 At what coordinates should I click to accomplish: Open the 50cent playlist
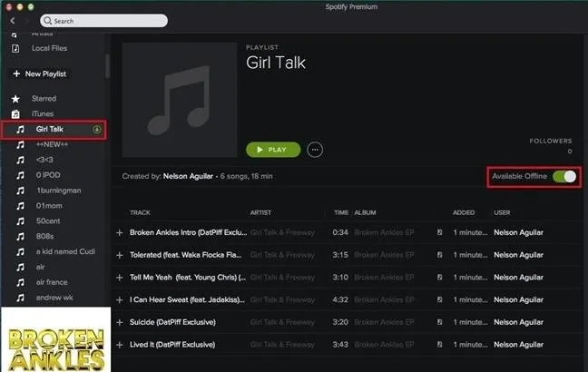[x=48, y=220]
